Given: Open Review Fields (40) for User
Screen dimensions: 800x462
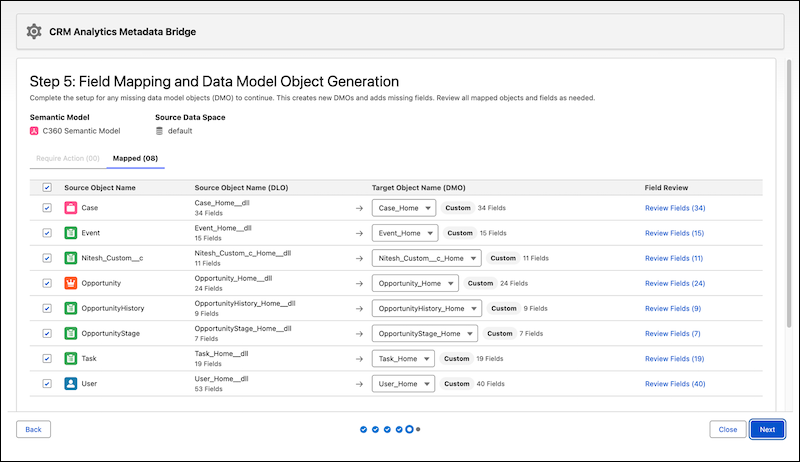Looking at the screenshot, I should [675, 383].
